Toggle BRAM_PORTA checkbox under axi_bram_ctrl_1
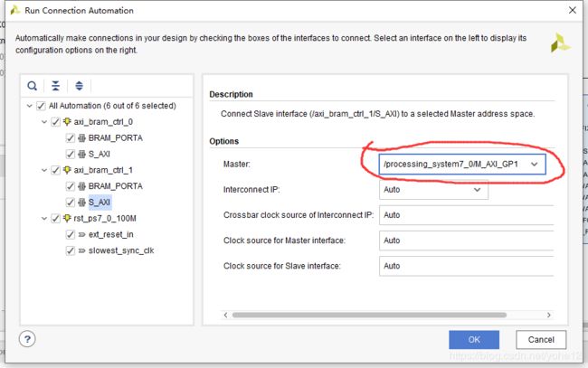This screenshot has width=588, height=368. tap(71, 186)
